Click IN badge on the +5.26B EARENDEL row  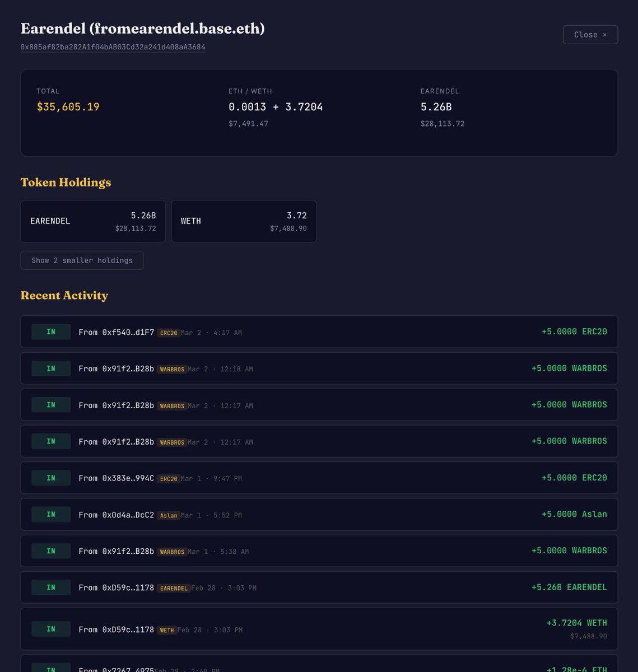(x=51, y=587)
